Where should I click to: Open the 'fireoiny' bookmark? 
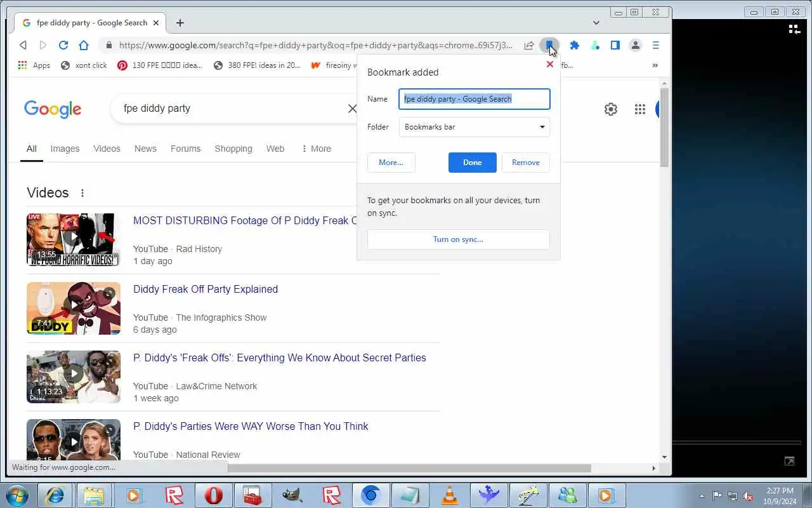tap(334, 65)
